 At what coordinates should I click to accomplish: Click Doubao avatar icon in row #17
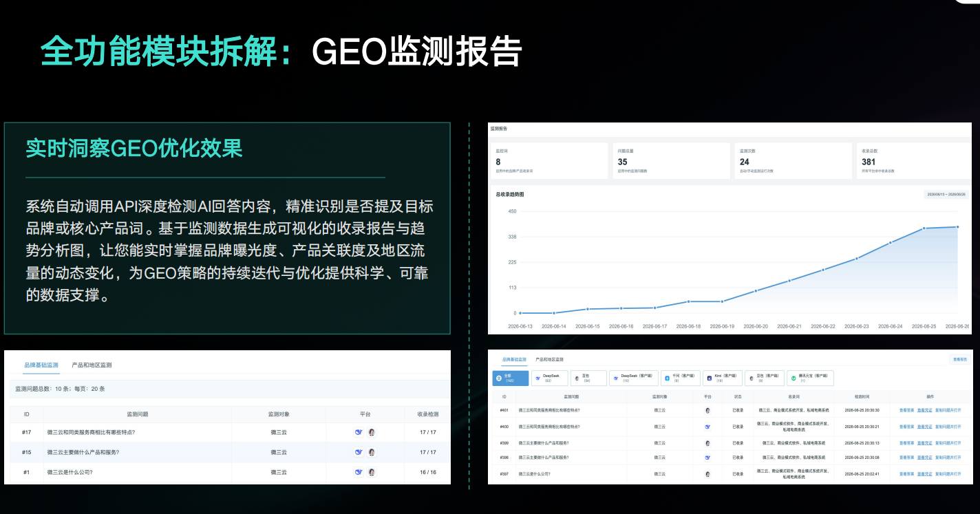tap(372, 432)
